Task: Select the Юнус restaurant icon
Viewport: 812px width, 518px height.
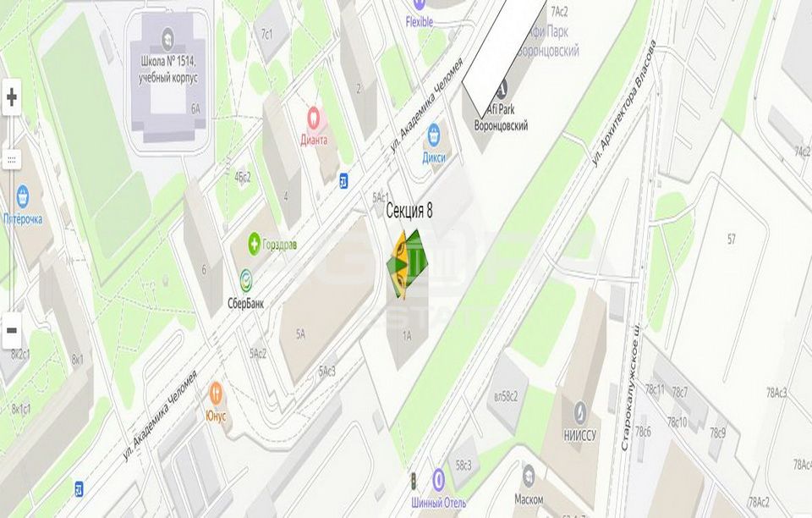Action: pos(216,394)
